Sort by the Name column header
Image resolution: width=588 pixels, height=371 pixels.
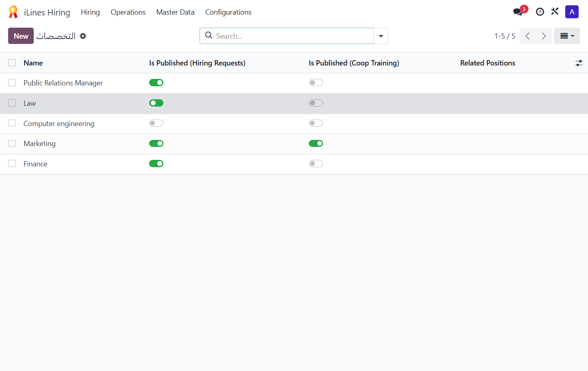(x=33, y=63)
